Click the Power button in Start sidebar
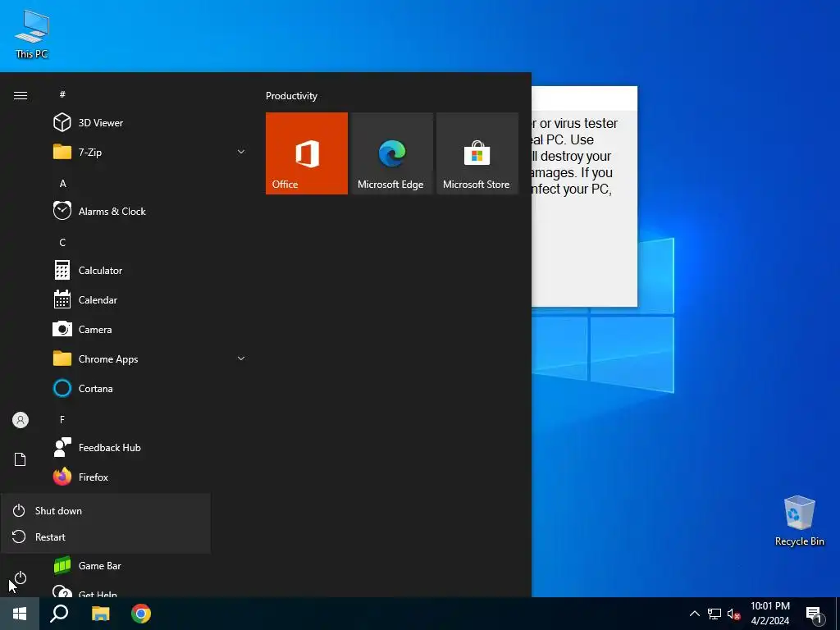 pos(21,578)
